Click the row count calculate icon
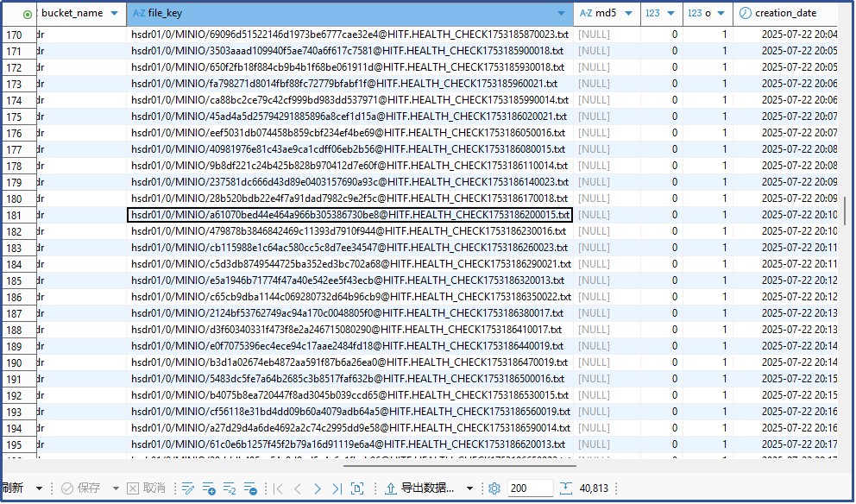 [x=565, y=488]
